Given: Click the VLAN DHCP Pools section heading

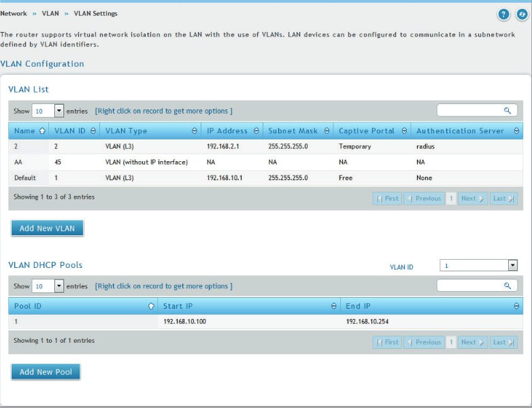Looking at the screenshot, I should point(46,265).
